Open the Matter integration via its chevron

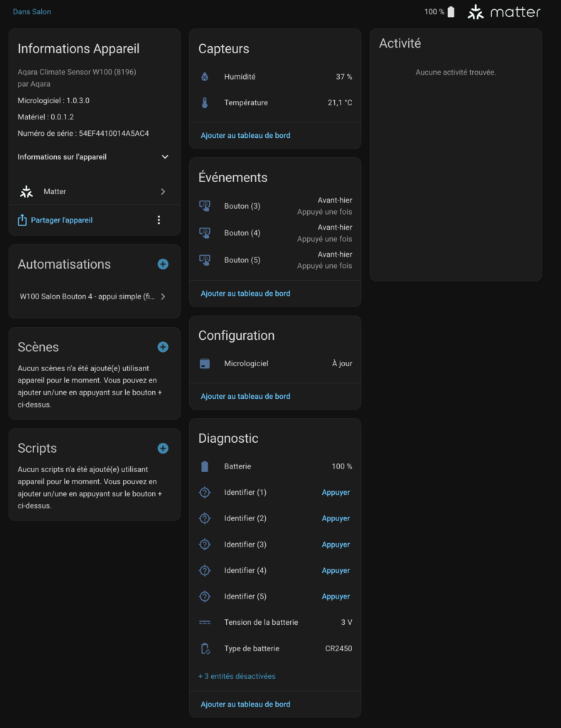[x=162, y=191]
